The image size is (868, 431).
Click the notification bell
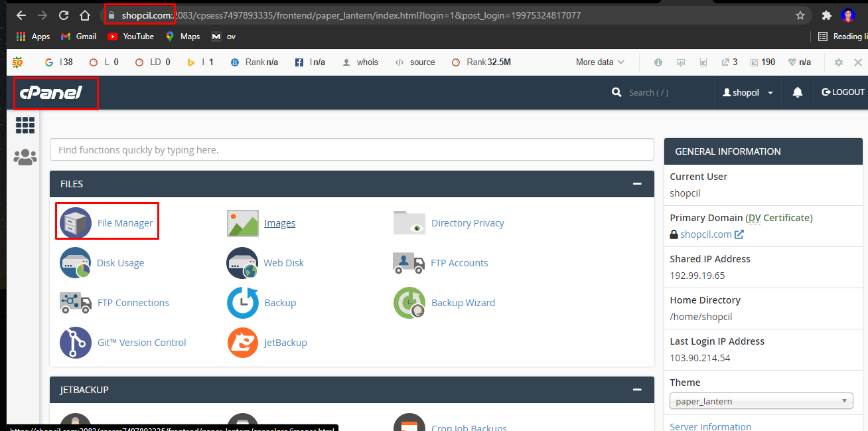tap(797, 92)
